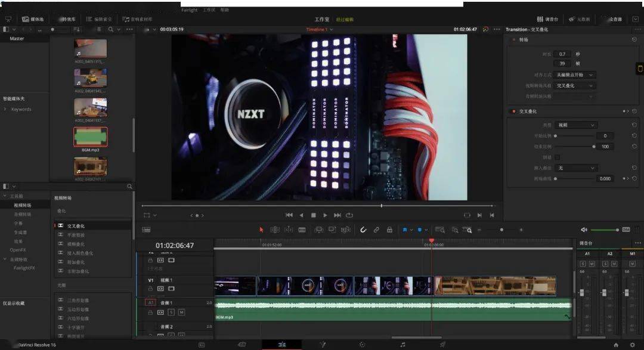
Task: Click the end ratio value field 100
Action: tap(605, 147)
